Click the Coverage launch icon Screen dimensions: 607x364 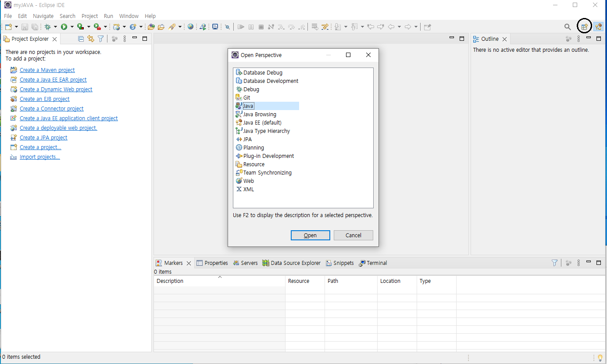click(x=80, y=27)
